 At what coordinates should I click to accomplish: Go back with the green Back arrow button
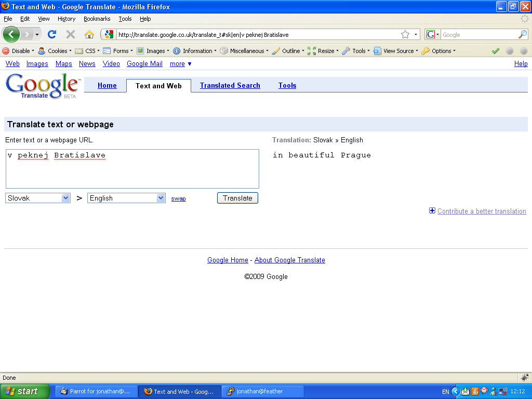(11, 34)
